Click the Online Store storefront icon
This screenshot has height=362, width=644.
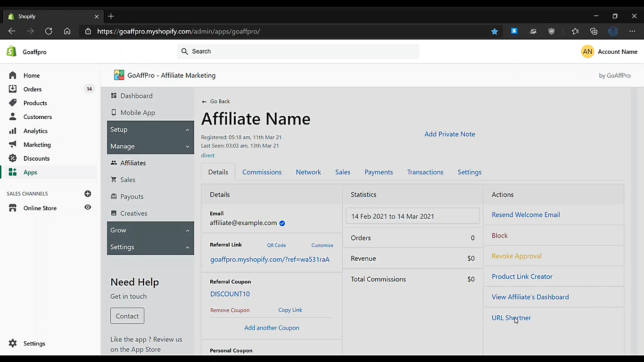pyautogui.click(x=13, y=208)
